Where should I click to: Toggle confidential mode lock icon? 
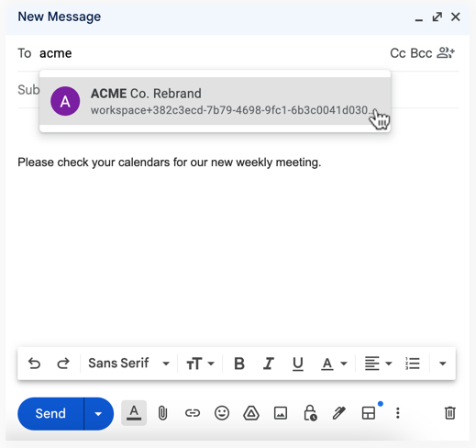[x=310, y=413]
